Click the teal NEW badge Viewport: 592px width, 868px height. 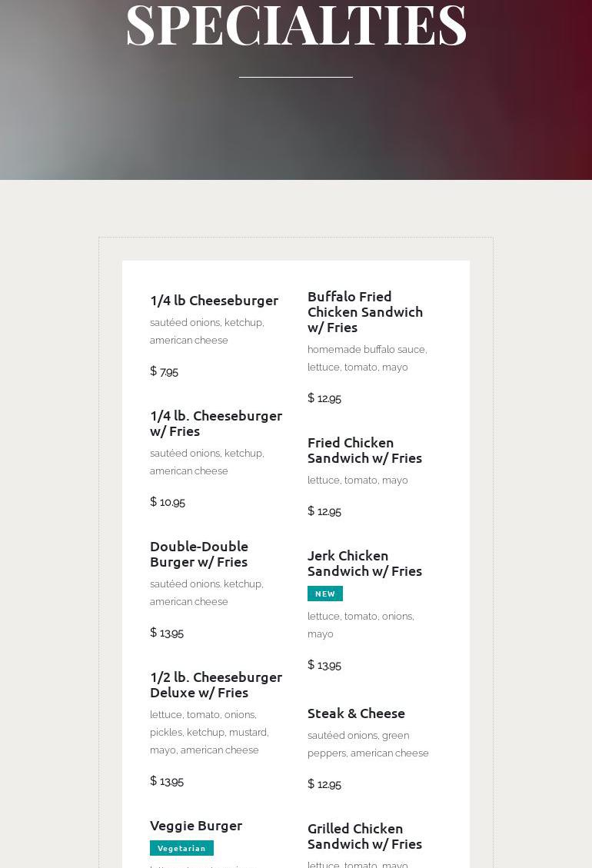pyautogui.click(x=325, y=594)
